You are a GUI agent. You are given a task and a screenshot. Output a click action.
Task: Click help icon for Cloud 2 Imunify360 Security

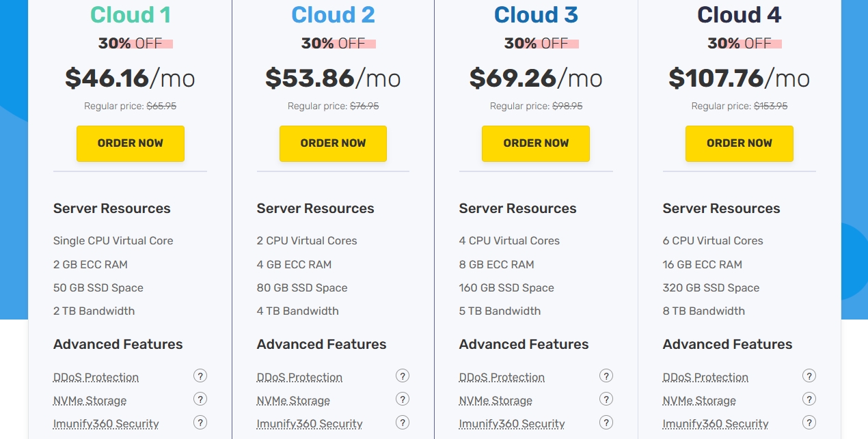[403, 422]
